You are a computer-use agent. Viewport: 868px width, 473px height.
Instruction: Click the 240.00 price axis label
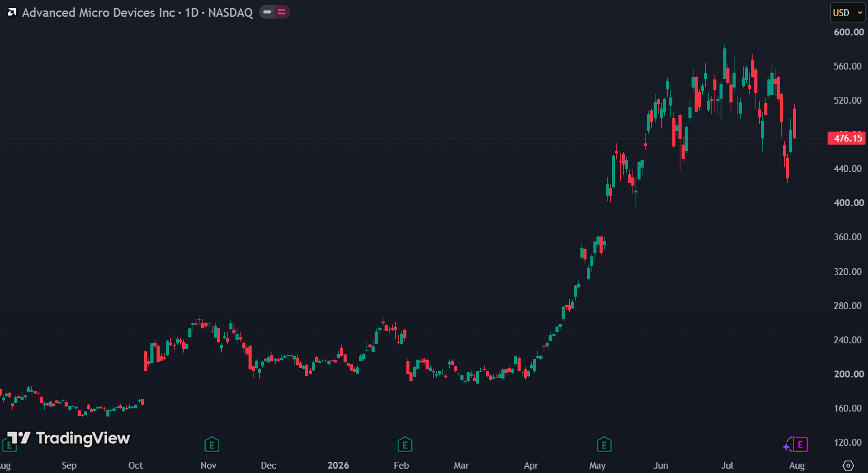click(849, 340)
